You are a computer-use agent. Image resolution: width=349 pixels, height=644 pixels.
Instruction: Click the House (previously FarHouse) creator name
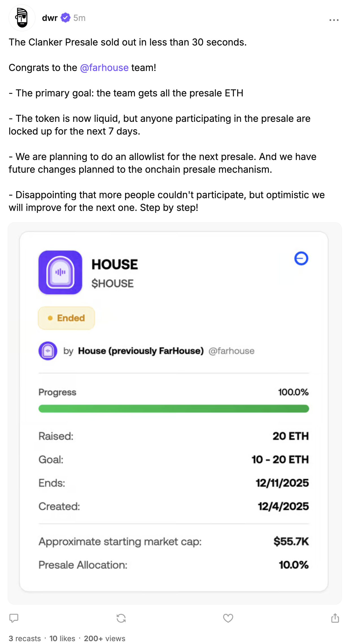[x=141, y=351]
